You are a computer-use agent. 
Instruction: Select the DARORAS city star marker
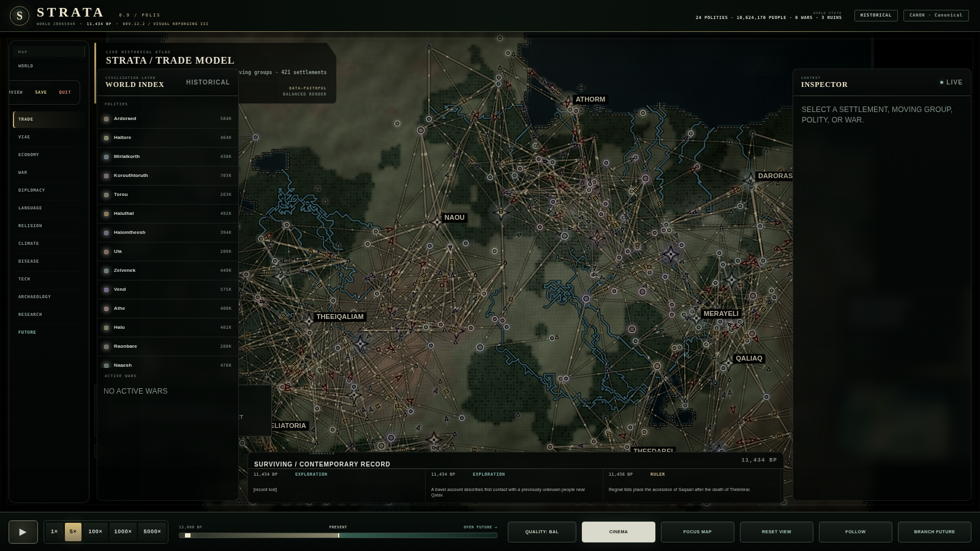751,178
